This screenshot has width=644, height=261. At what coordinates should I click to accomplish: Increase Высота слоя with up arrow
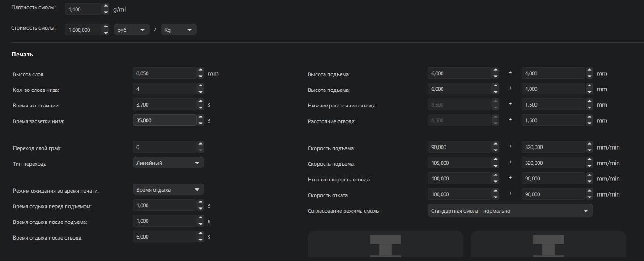pos(201,71)
